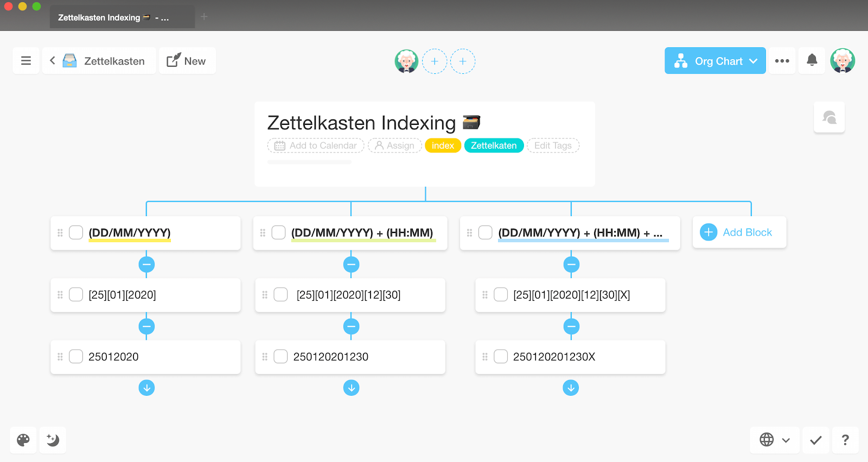Grab drag handle of 250120201230X block
This screenshot has width=868, height=462.
point(485,357)
